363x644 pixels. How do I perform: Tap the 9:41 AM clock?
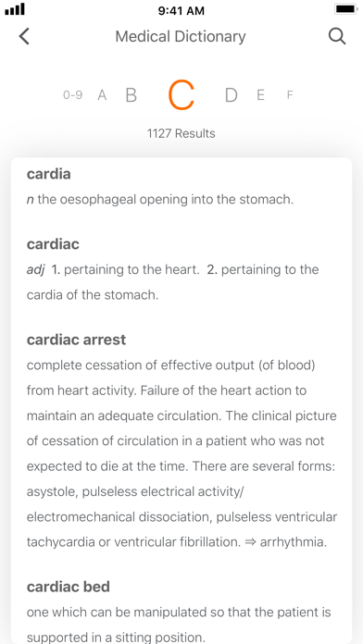pos(181,11)
